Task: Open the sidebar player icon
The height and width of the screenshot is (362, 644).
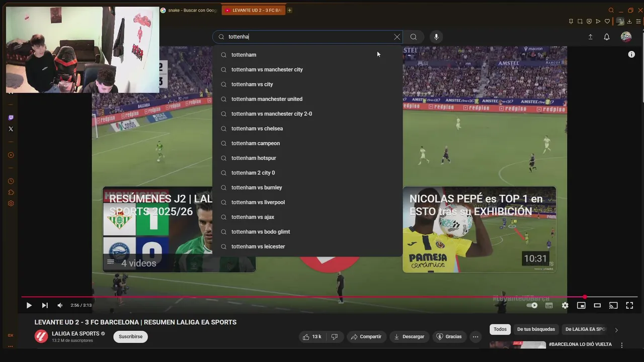Action: [11, 155]
